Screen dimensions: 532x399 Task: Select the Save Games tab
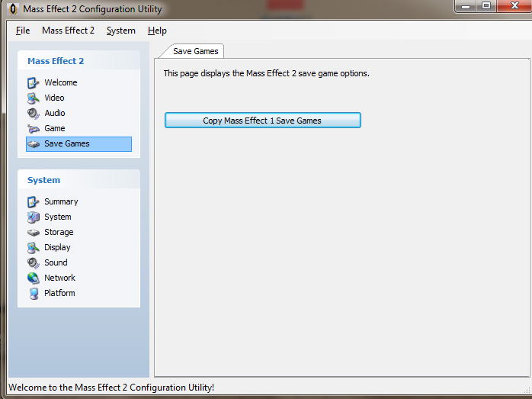[x=195, y=51]
